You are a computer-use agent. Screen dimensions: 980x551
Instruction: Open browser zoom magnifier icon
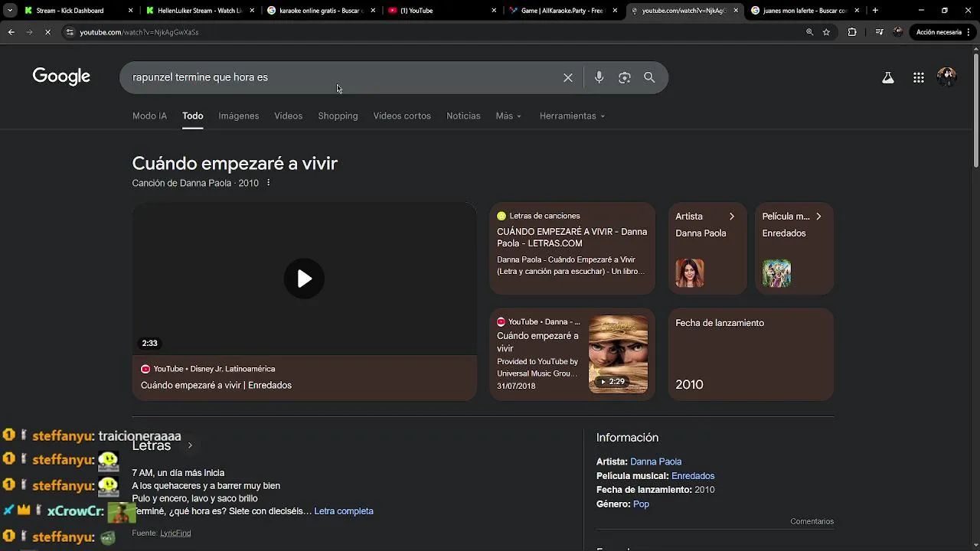click(809, 32)
